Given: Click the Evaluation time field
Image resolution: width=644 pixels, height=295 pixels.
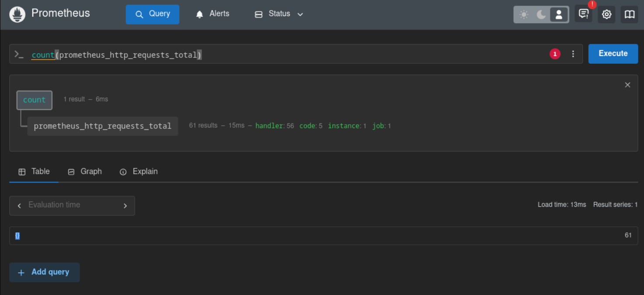Looking at the screenshot, I should coord(72,205).
